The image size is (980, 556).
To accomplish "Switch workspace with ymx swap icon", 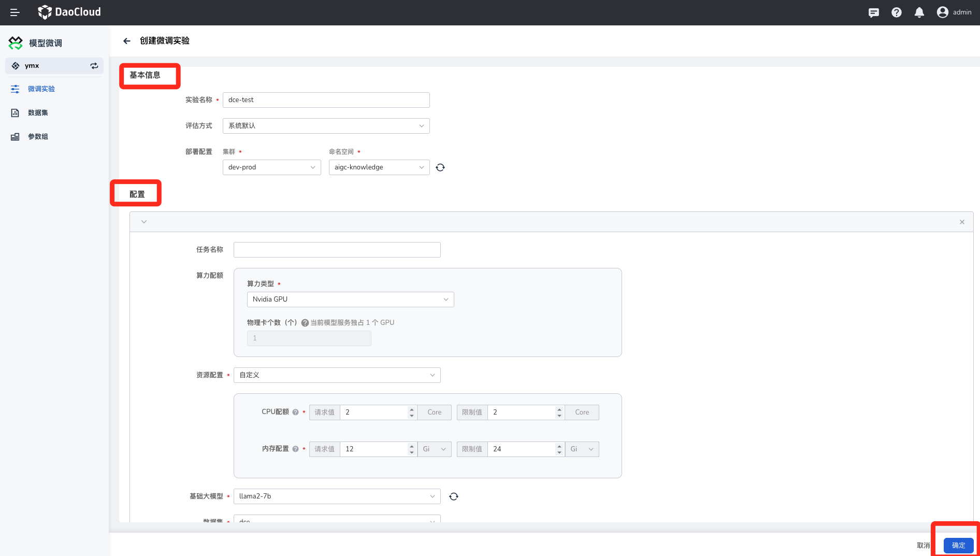I will pyautogui.click(x=94, y=66).
